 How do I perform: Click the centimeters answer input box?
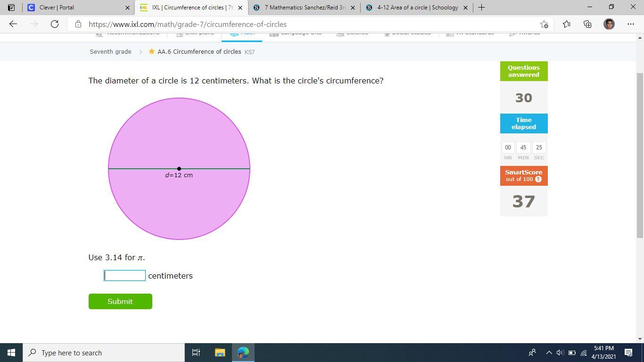coord(124,275)
